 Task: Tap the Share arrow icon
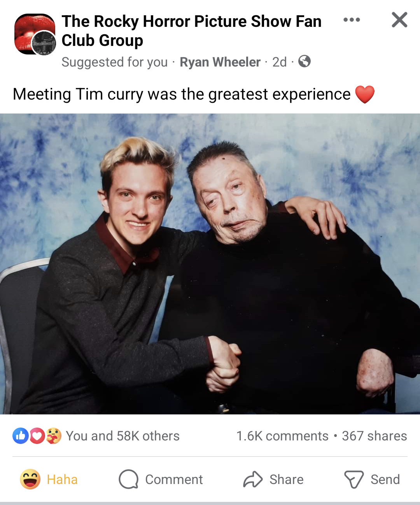[x=253, y=479]
